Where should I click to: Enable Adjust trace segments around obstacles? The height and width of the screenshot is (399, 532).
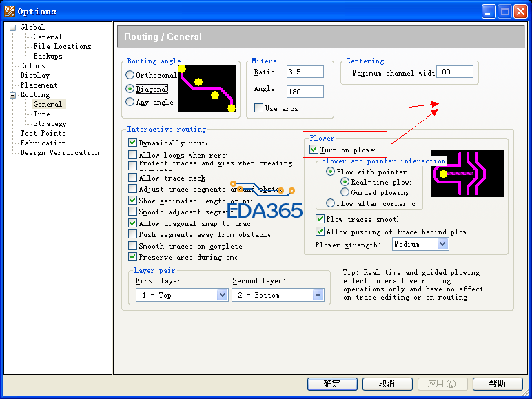133,189
